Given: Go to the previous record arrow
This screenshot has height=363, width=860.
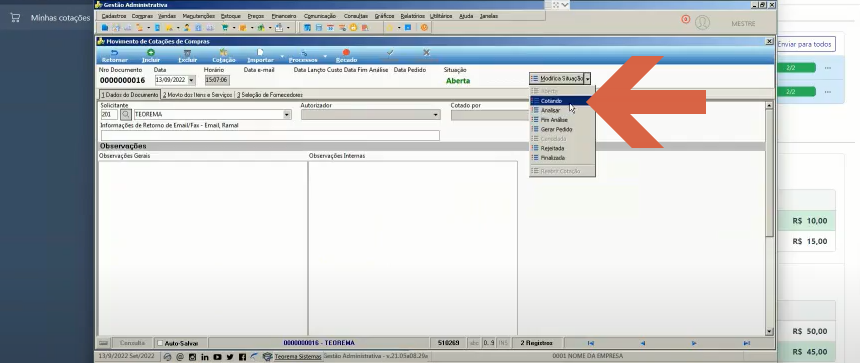Looking at the screenshot, I should [642, 343].
